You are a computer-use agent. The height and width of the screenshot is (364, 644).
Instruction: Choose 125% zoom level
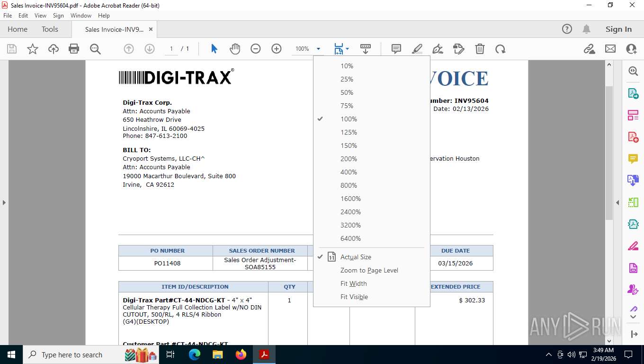372,132
